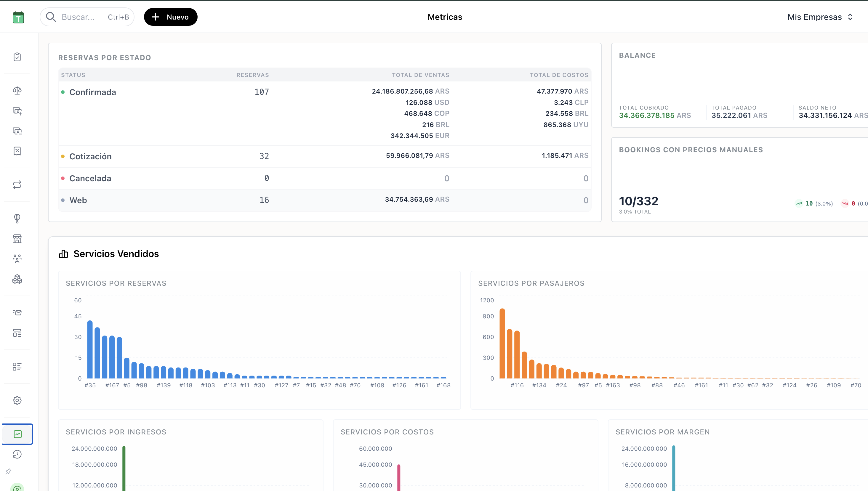868x491 pixels.
Task: Click the 865.368 UYU cost value
Action: pos(566,124)
